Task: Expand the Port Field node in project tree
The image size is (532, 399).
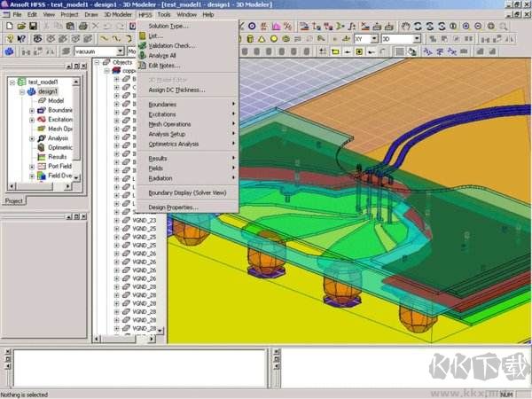Action: point(32,167)
